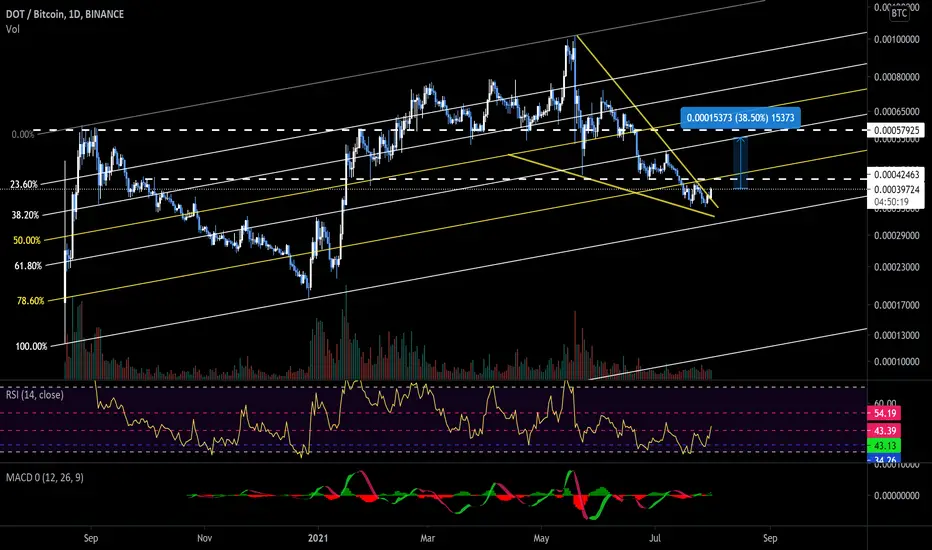Click the 0.00100000 price axis label
This screenshot has width=932, height=550.
click(896, 39)
